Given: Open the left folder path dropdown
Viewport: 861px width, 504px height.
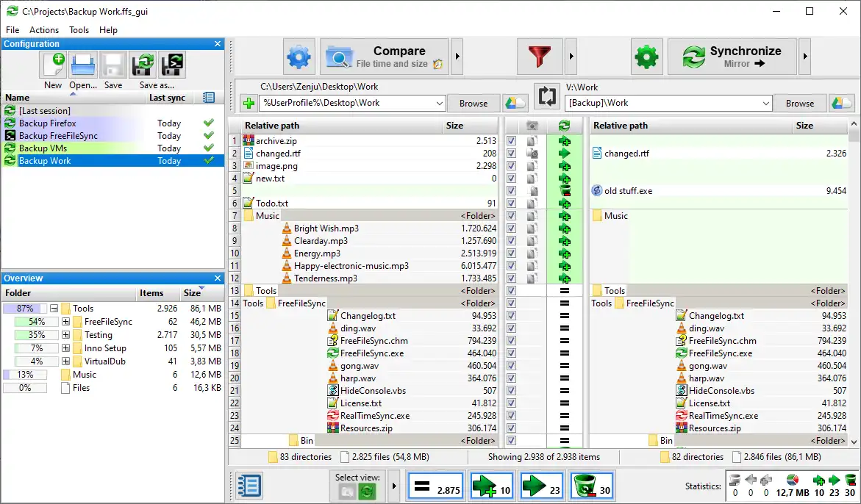Looking at the screenshot, I should point(439,103).
